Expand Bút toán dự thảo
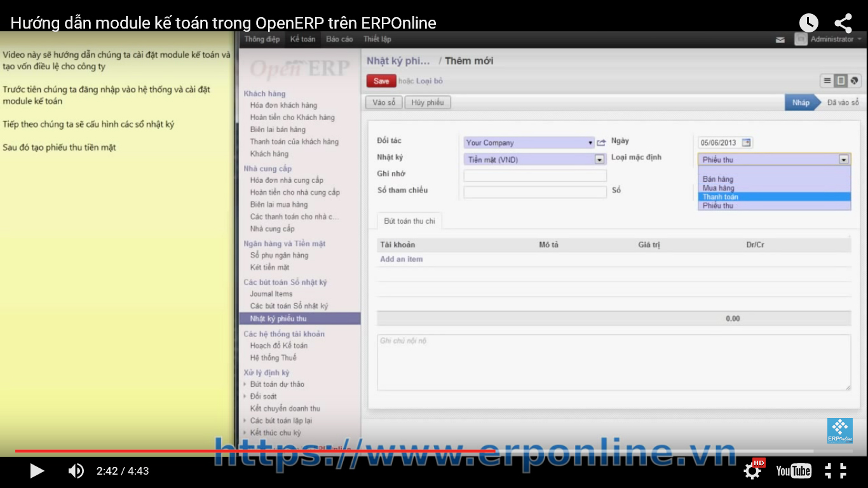 tap(277, 384)
